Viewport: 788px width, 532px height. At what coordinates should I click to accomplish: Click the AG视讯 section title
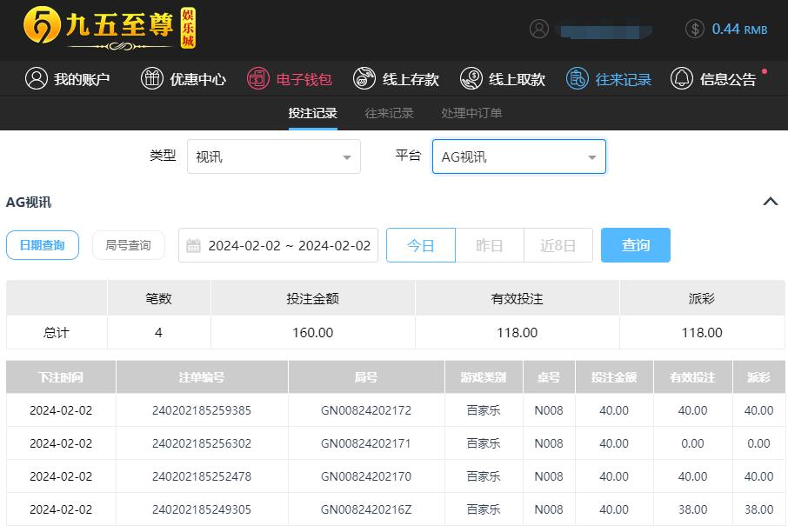[x=29, y=202]
